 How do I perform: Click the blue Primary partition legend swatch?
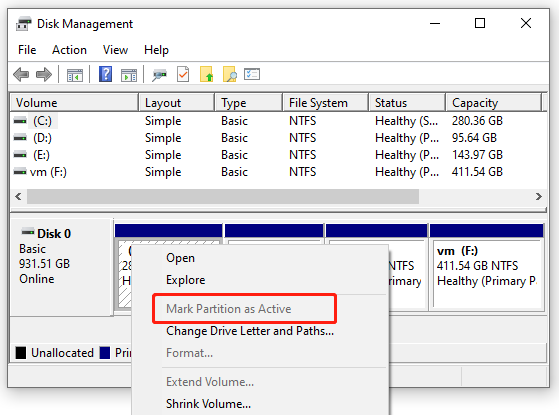[x=105, y=353]
